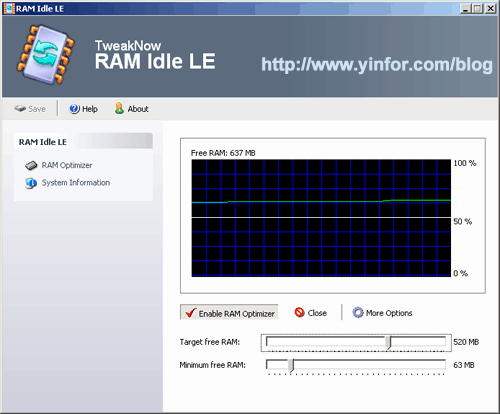Screen dimensions: 500x414
Task: Click the Close button below graph
Action: pyautogui.click(x=311, y=313)
